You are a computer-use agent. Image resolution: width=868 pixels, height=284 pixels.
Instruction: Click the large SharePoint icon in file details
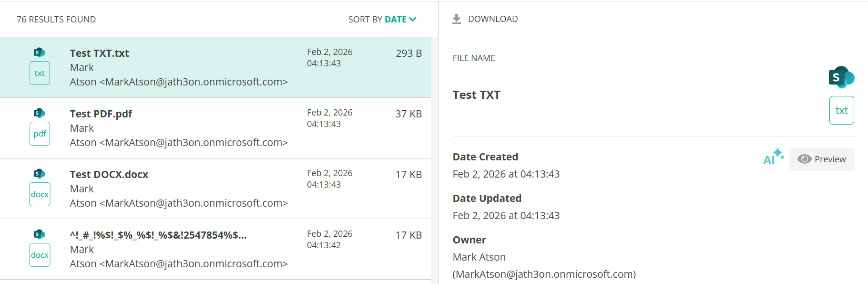(841, 77)
